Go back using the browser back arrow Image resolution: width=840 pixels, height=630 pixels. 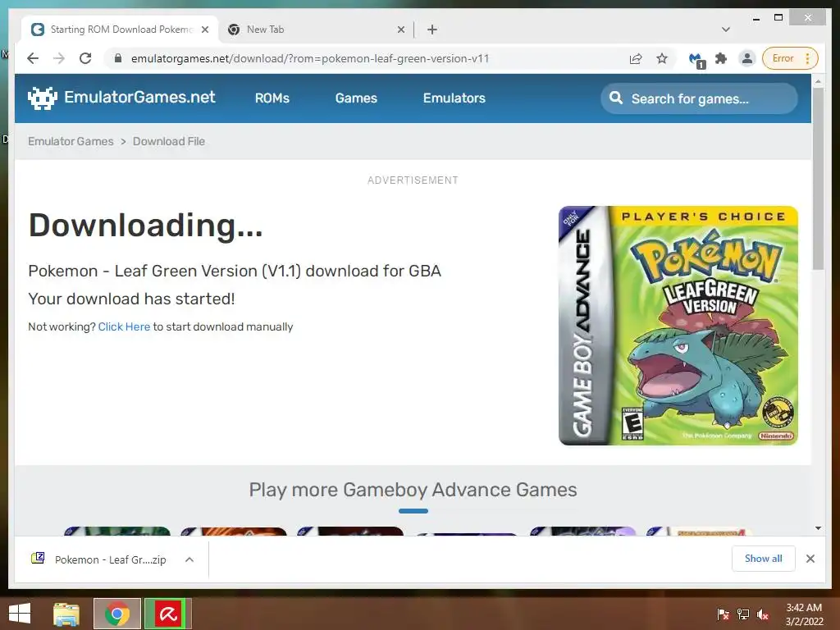pyautogui.click(x=33, y=58)
